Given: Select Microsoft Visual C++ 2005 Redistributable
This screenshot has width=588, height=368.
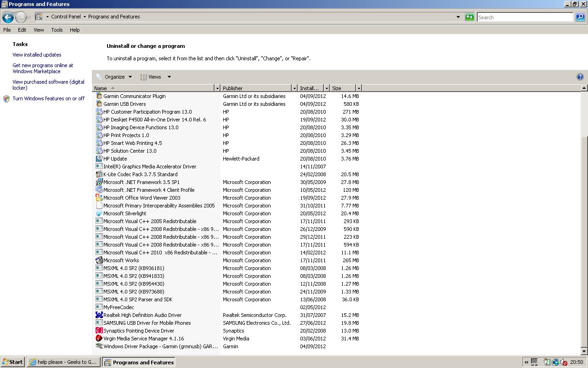Looking at the screenshot, I should point(227,221).
